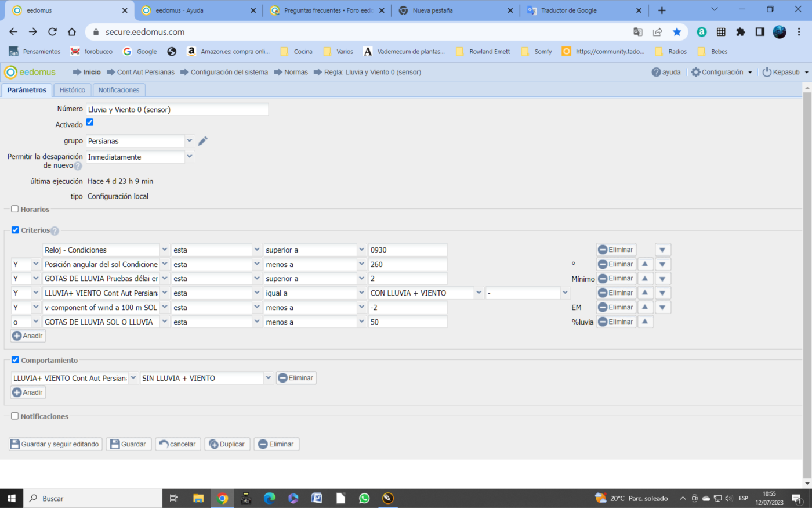Viewport: 812px width, 508px height.
Task: Open Microsoft Edge from the taskbar
Action: [270, 498]
